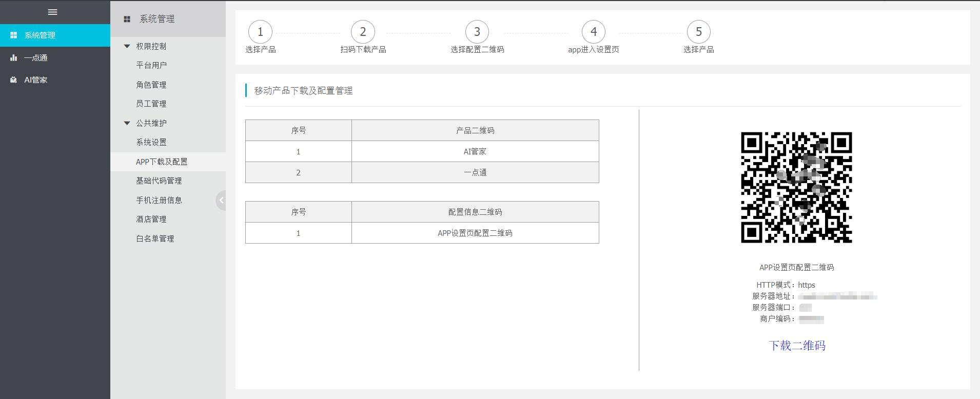Open 一点通 in the dark sidebar

[55, 58]
